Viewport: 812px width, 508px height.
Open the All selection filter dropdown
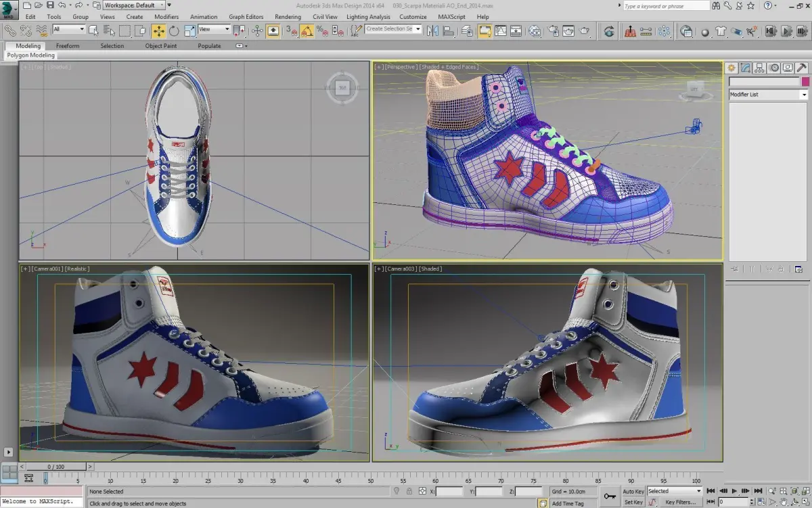point(69,29)
